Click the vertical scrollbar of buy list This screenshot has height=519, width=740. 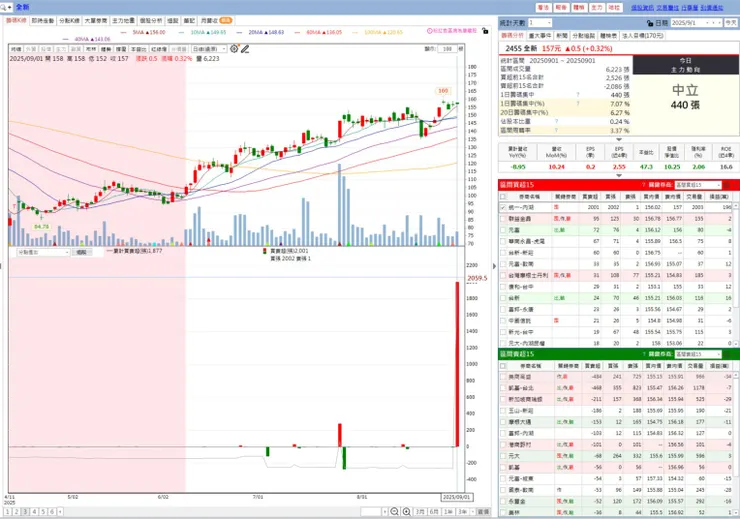point(737,274)
